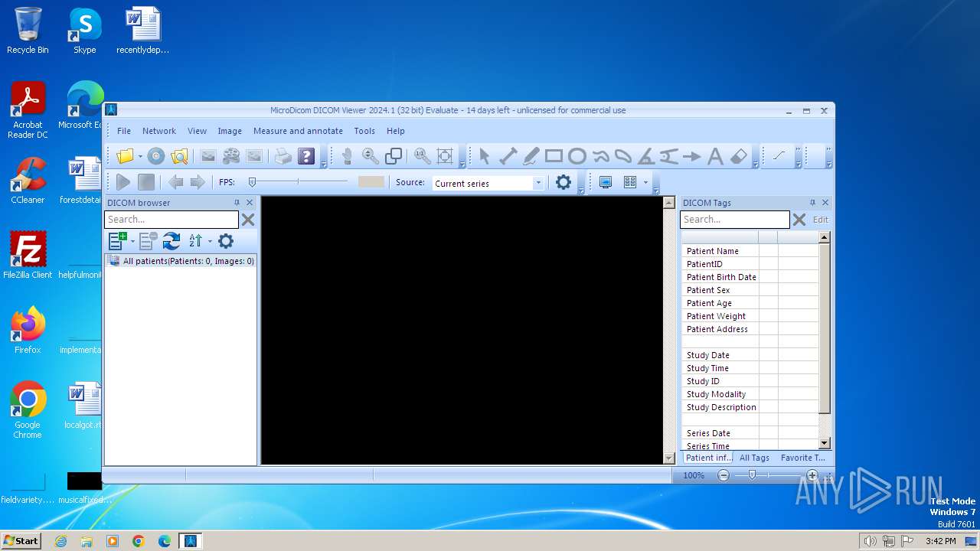Select the angle measurement tool

646,156
